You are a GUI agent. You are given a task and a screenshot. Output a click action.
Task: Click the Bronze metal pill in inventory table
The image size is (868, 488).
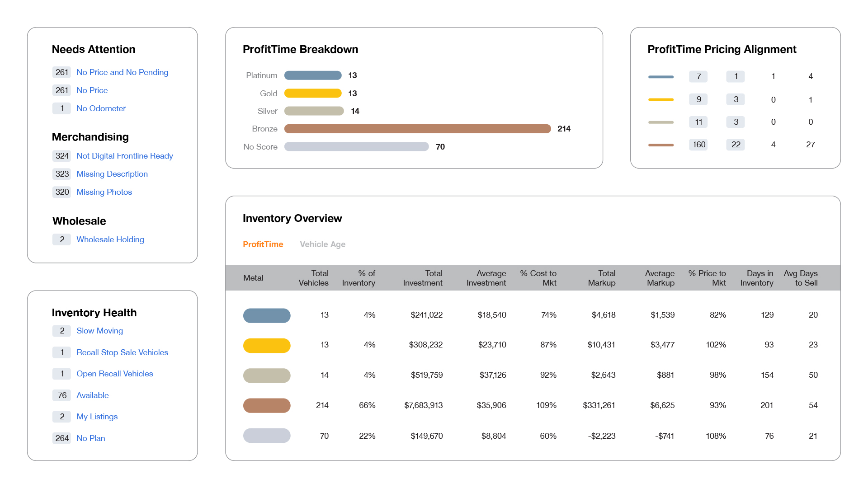coord(267,405)
